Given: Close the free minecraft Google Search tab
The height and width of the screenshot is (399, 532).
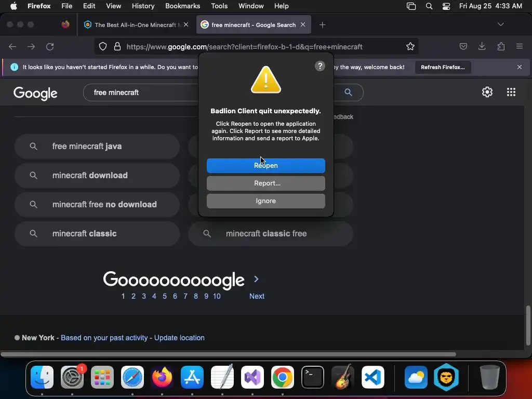Looking at the screenshot, I should 303,24.
